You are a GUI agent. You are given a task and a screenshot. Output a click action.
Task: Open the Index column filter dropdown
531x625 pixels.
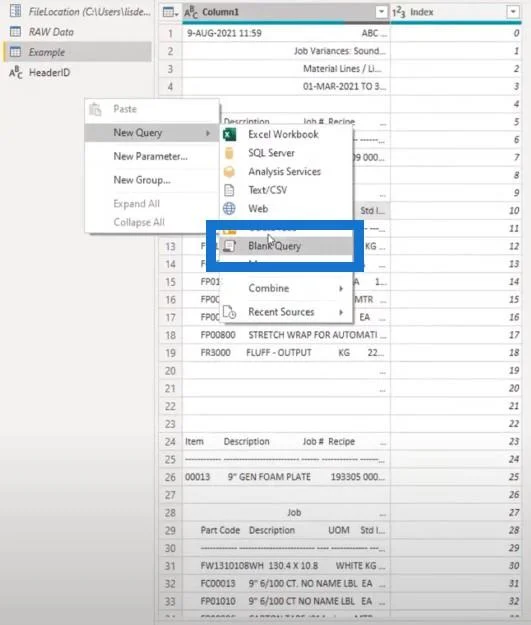click(x=513, y=12)
